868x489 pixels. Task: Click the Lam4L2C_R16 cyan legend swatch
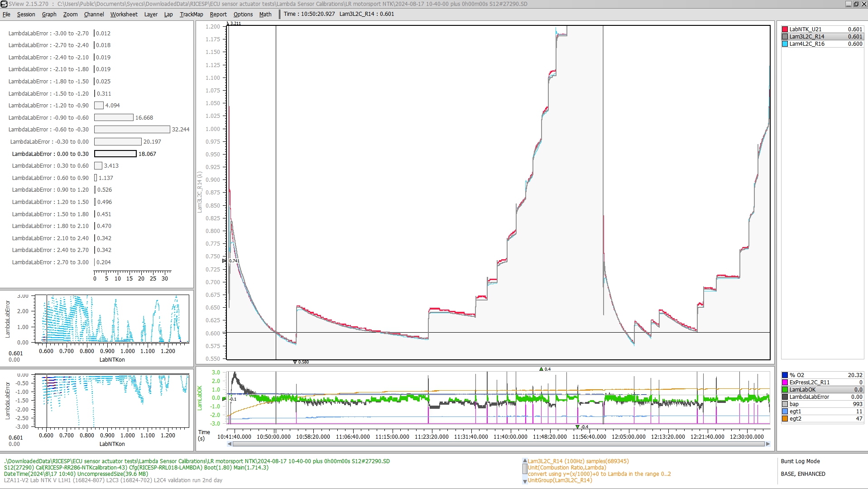(x=785, y=44)
